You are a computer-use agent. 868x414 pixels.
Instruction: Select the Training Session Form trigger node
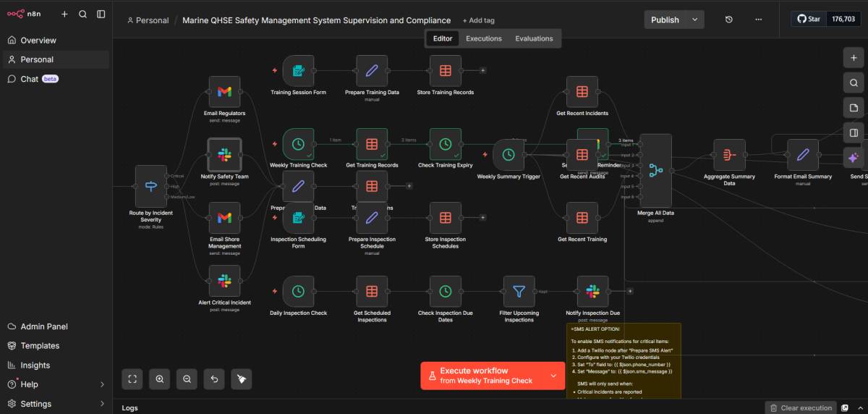[298, 71]
